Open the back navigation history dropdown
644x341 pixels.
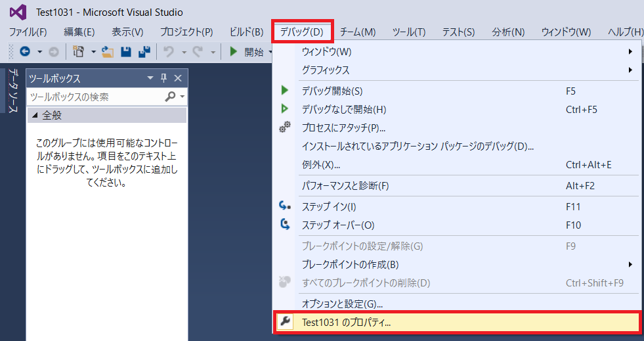click(x=40, y=52)
